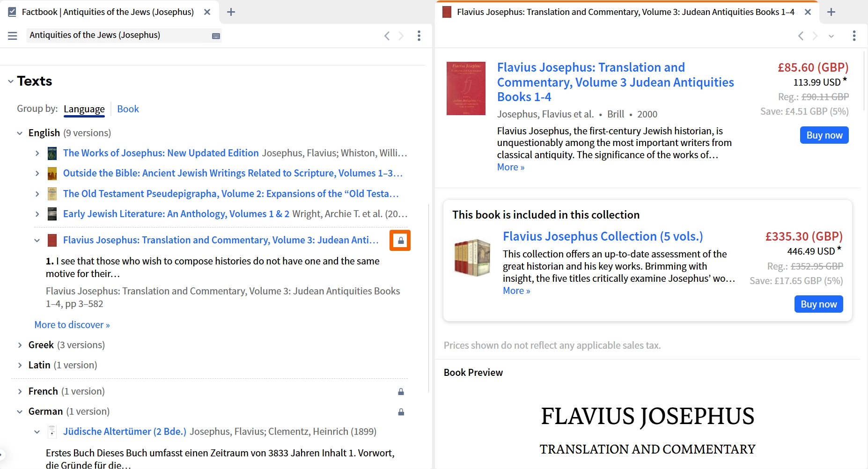
Task: Click Old Testament Pseudepigrapha cover icon
Action: pyautogui.click(x=52, y=194)
